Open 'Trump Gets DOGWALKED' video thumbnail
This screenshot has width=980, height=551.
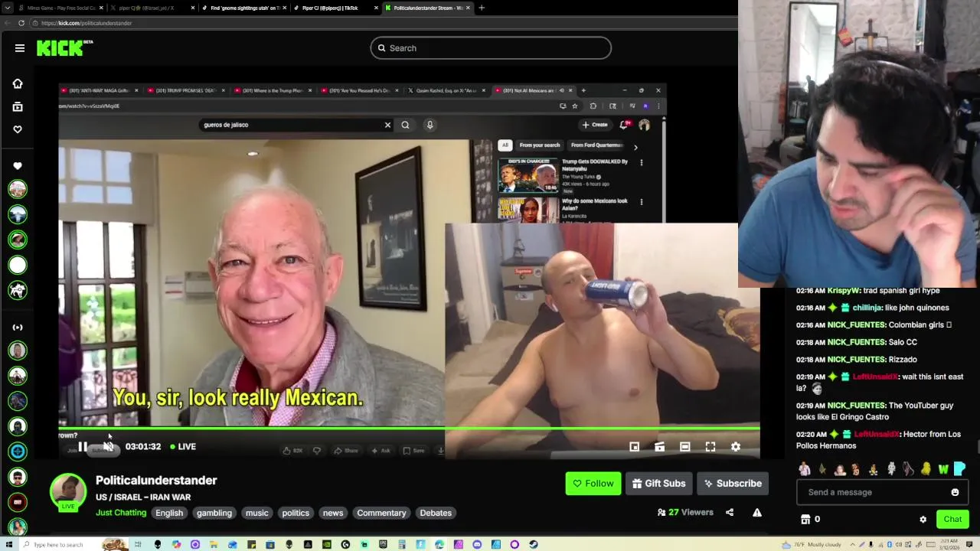click(x=528, y=175)
